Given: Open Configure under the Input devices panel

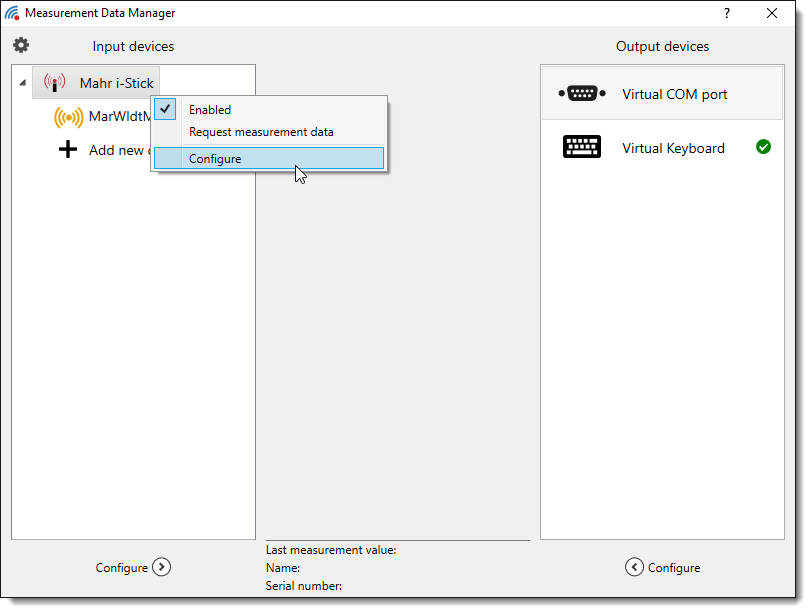Looking at the screenshot, I should tap(122, 568).
